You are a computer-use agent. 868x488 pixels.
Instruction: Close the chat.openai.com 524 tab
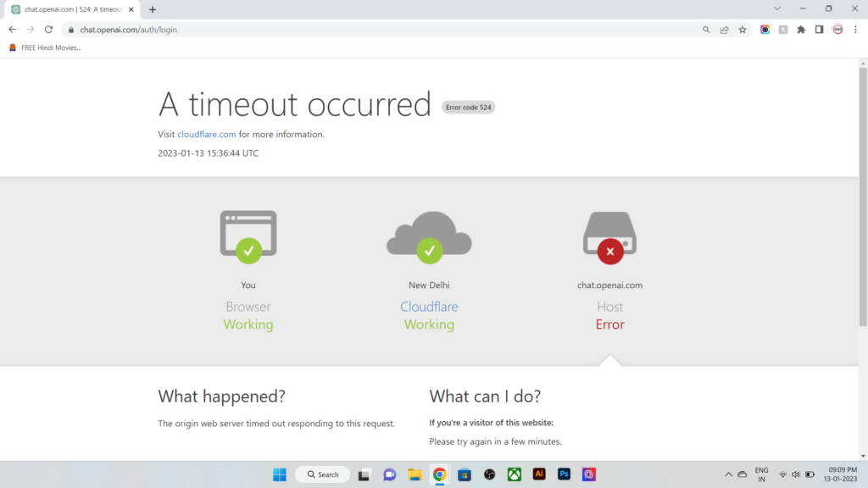131,9
